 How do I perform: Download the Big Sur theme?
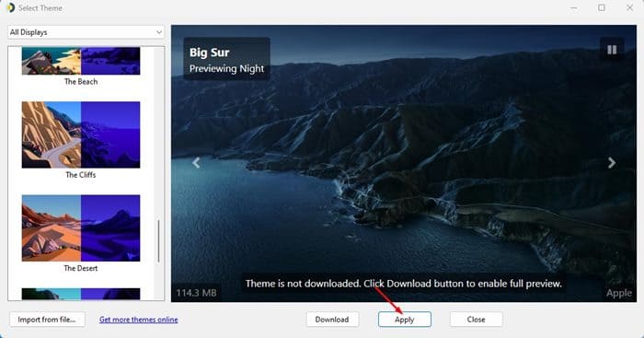pos(332,320)
